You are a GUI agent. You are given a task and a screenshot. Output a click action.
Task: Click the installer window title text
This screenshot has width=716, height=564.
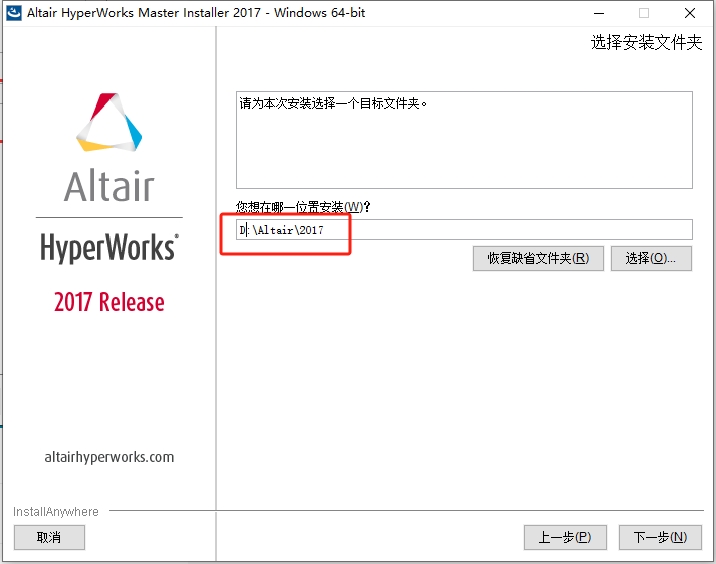(x=195, y=13)
